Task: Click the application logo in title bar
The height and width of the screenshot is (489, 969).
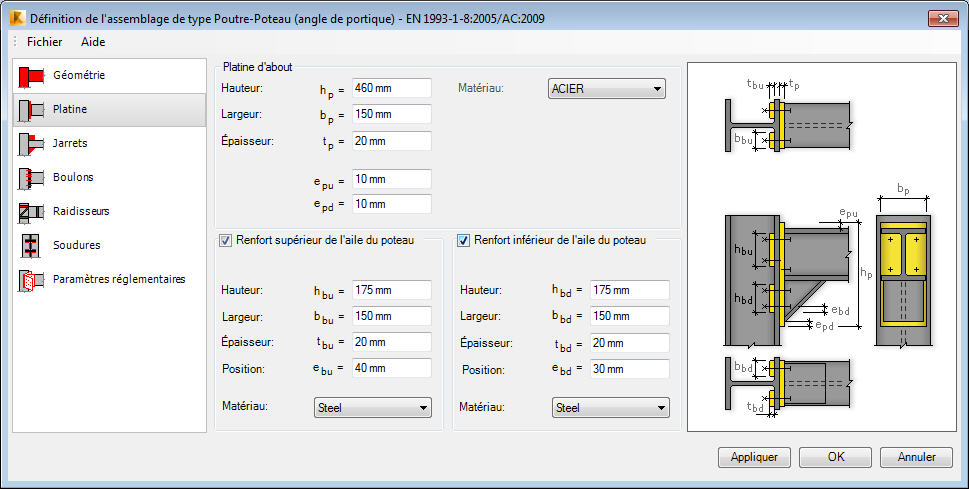Action: (17, 19)
